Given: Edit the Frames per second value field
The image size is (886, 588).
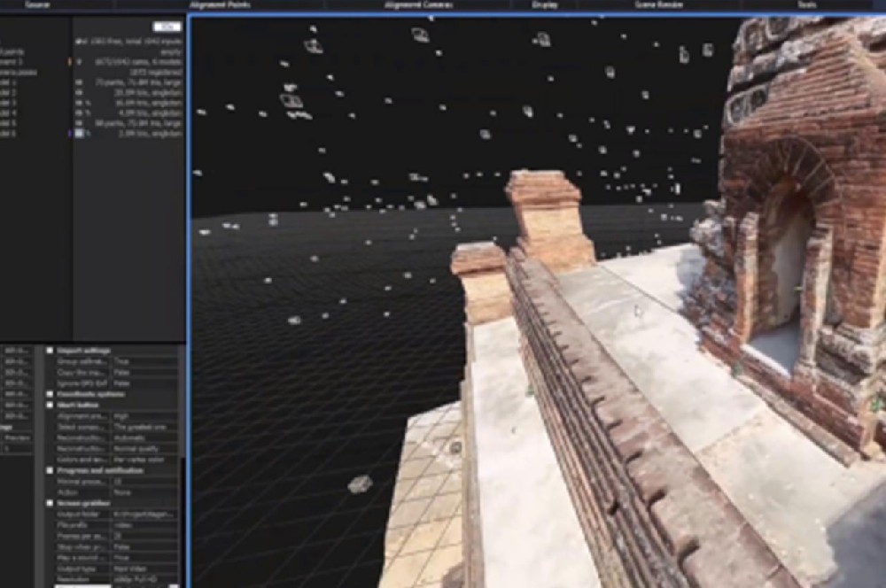Looking at the screenshot, I should [x=144, y=536].
